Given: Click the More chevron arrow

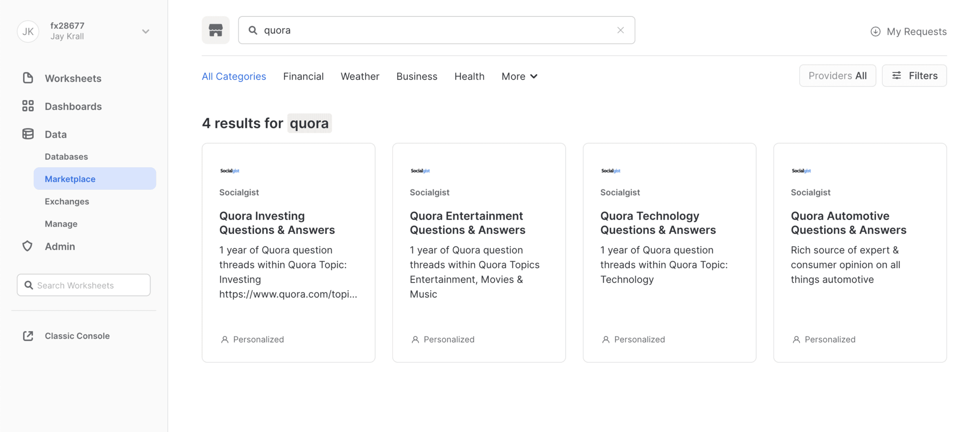Looking at the screenshot, I should [x=534, y=76].
